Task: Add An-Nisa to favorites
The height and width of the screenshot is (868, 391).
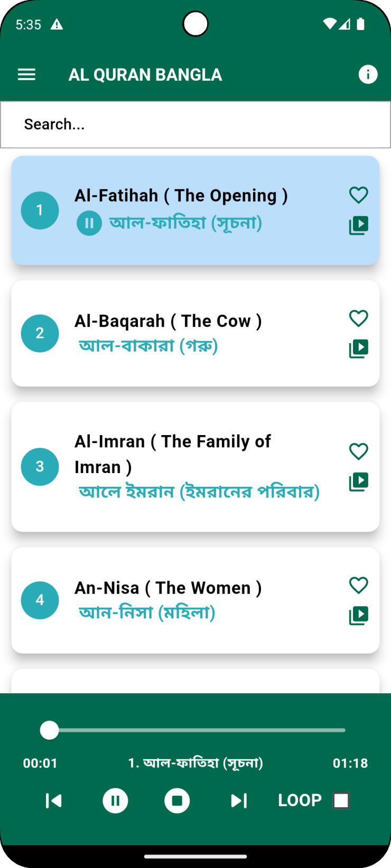Action: tap(358, 584)
